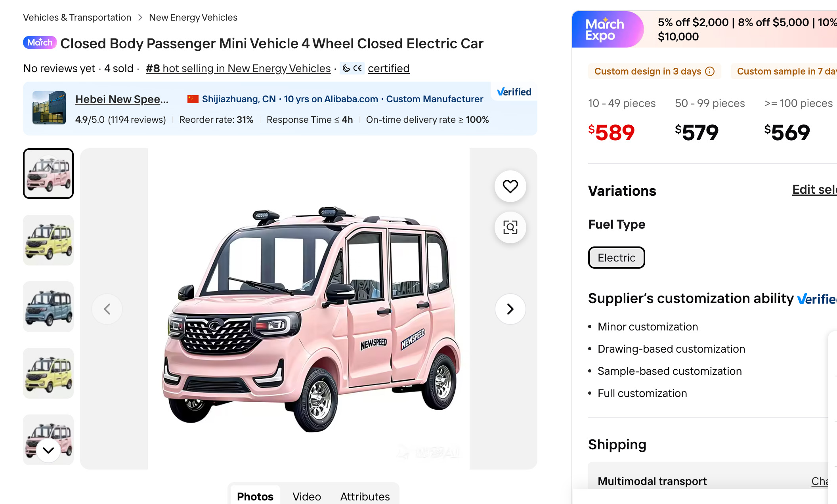Click the March Expo logo banner

click(605, 30)
